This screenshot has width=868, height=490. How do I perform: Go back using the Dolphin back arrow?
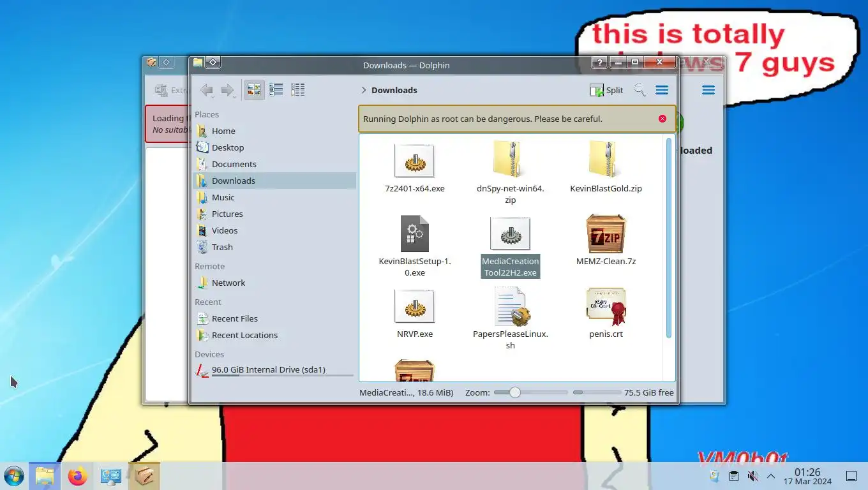(206, 90)
